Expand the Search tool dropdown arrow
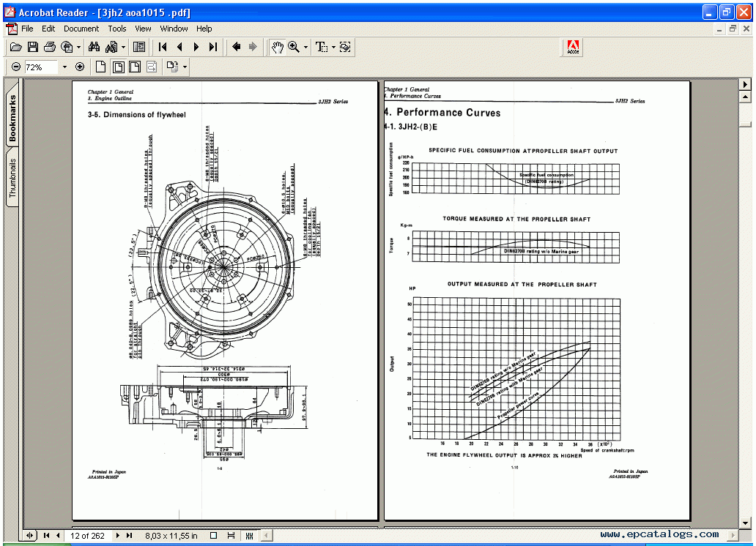The height and width of the screenshot is (546, 756). 123,48
